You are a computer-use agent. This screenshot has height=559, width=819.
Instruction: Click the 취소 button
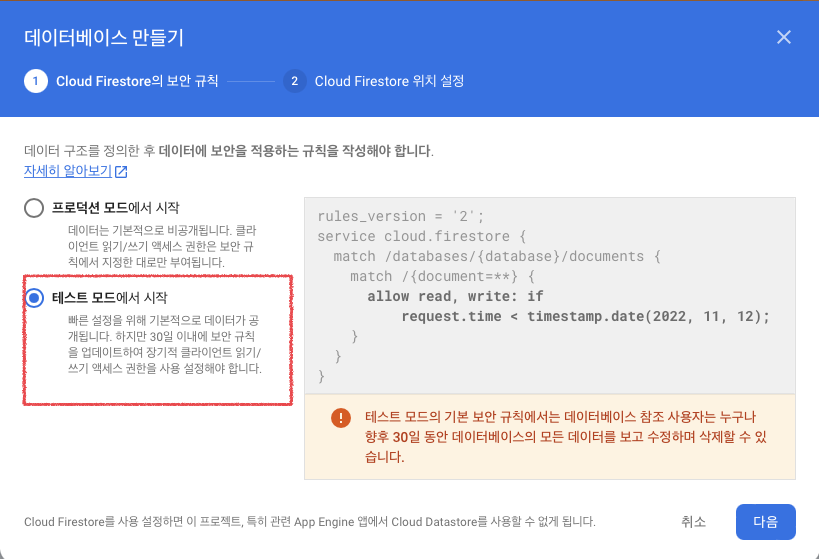693,521
